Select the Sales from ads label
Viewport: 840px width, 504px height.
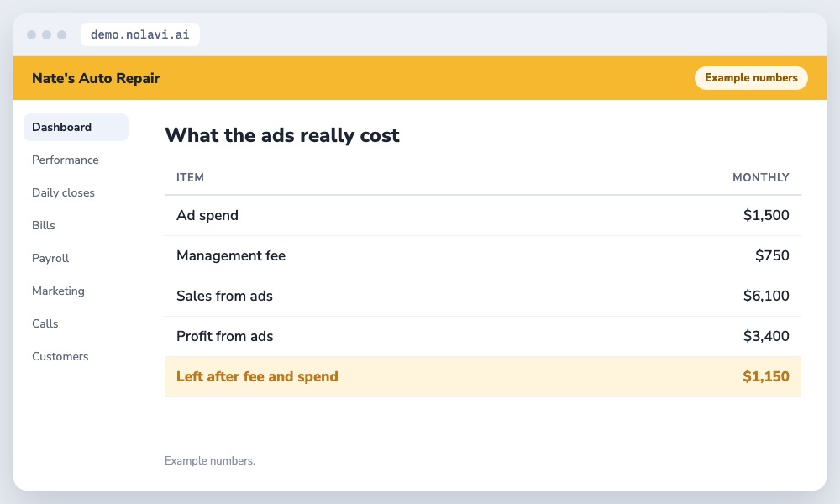pos(224,296)
